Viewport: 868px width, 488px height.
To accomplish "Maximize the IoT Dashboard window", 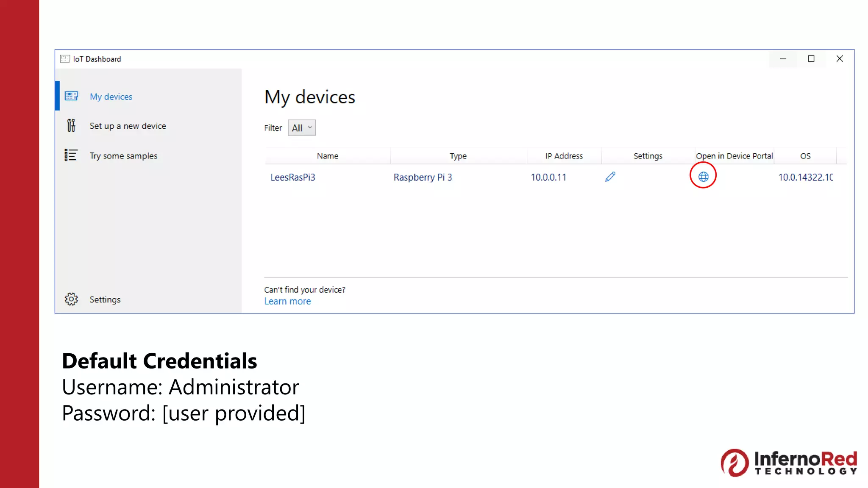I will pos(811,59).
